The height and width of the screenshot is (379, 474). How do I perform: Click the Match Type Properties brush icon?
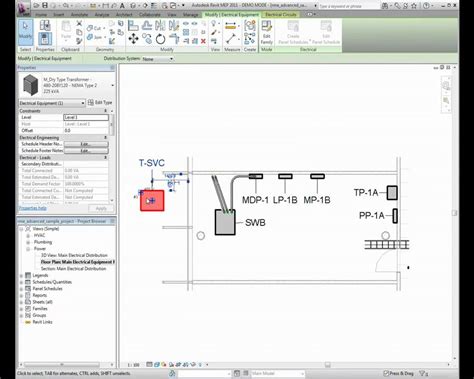(79, 41)
